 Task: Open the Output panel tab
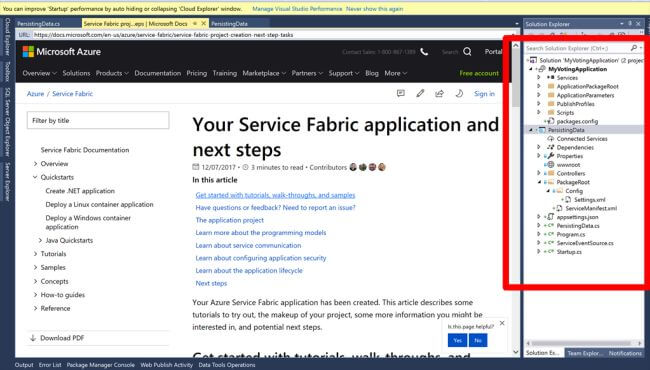point(24,365)
